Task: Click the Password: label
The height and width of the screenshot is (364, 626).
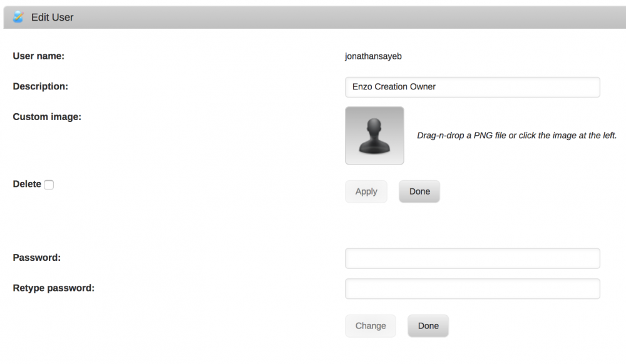Action: (x=37, y=258)
